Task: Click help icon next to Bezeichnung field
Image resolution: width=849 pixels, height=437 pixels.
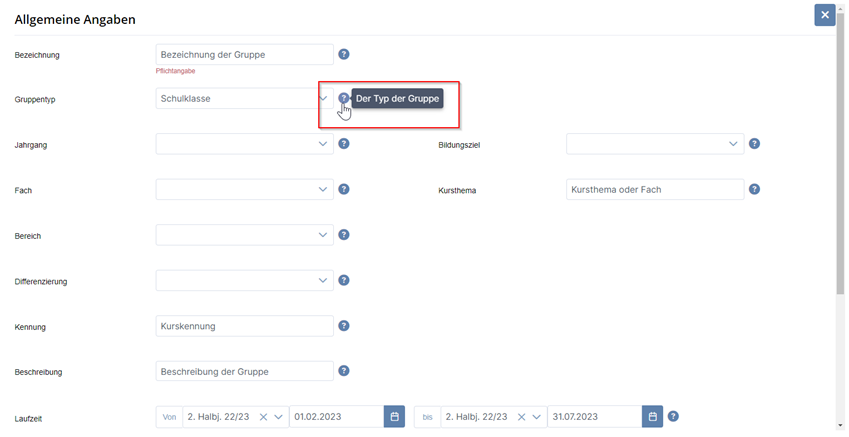Action: tap(344, 54)
